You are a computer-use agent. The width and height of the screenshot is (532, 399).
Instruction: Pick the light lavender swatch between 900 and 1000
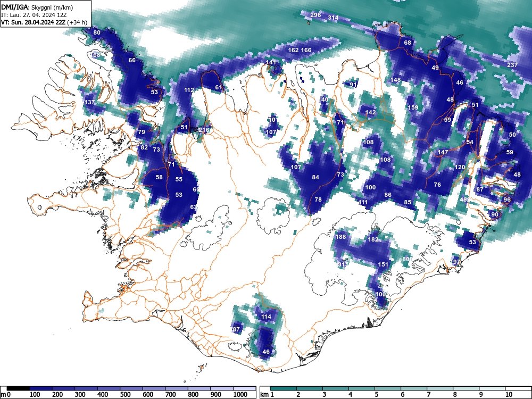tap(222, 388)
